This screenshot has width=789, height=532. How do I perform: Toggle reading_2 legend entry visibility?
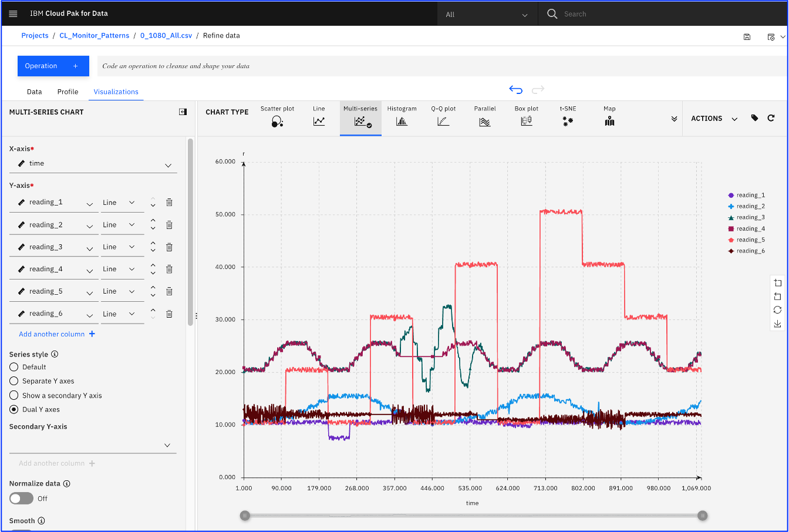click(746, 206)
